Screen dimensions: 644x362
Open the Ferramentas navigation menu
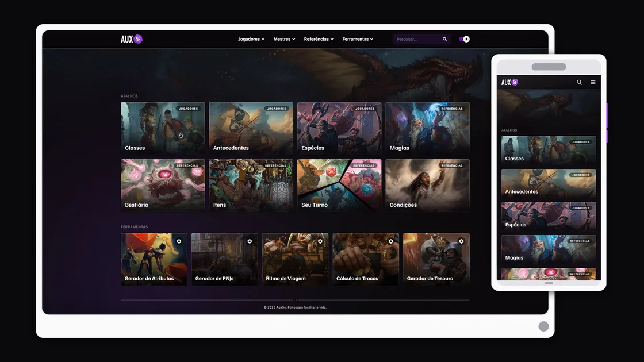click(358, 39)
